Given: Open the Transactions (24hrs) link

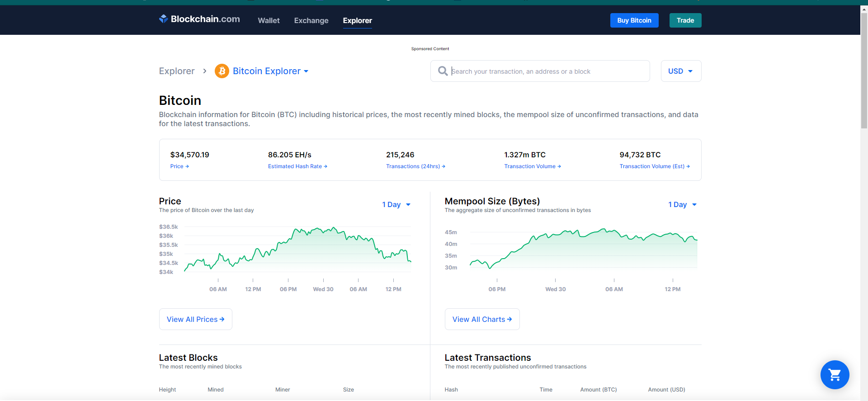Looking at the screenshot, I should coord(415,166).
